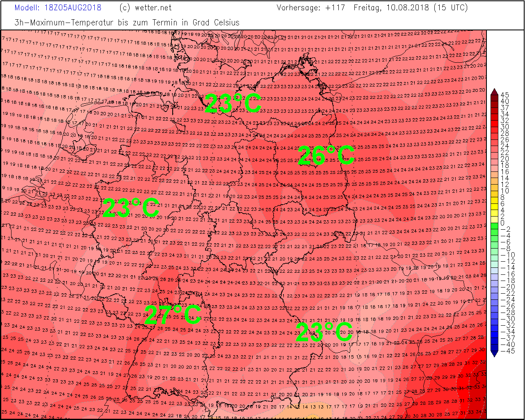Screen dimensions: 525x420
Task: Click the "3h-Maximum-Temperatur" map title line
Action: (x=127, y=23)
